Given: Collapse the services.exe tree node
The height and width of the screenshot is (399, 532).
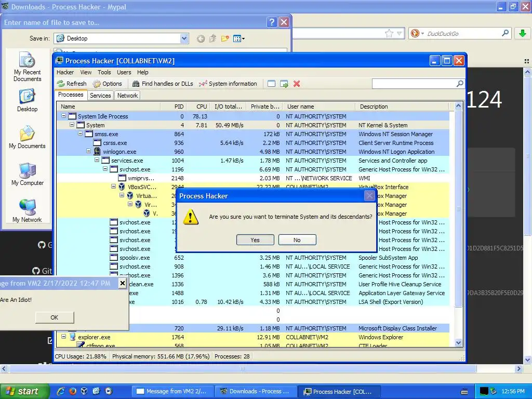Looking at the screenshot, I should coord(97,160).
